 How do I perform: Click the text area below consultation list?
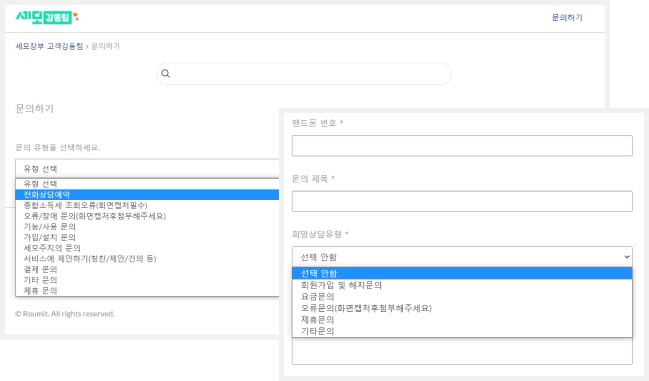pyautogui.click(x=462, y=351)
